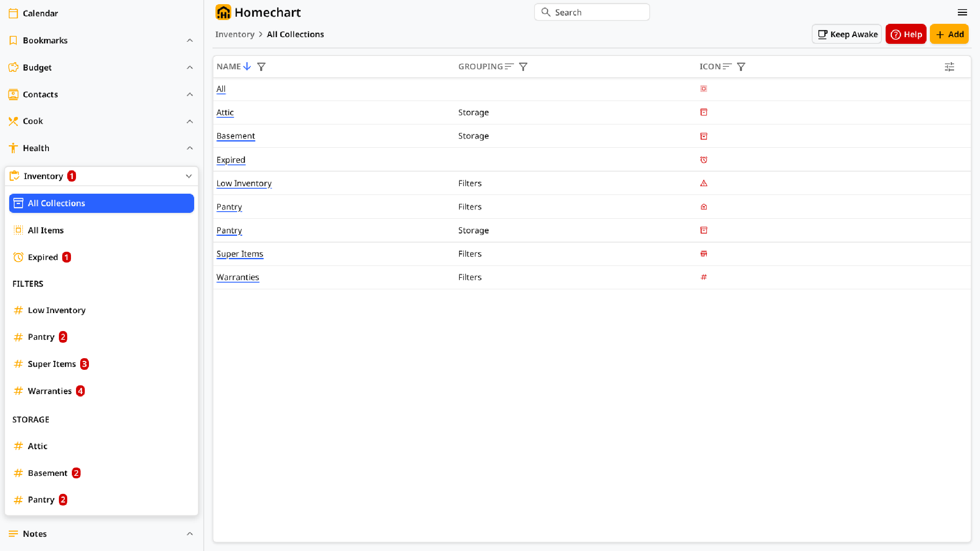Image resolution: width=980 pixels, height=551 pixels.
Task: Open Low Inventory filter in sidebar
Action: (101, 310)
